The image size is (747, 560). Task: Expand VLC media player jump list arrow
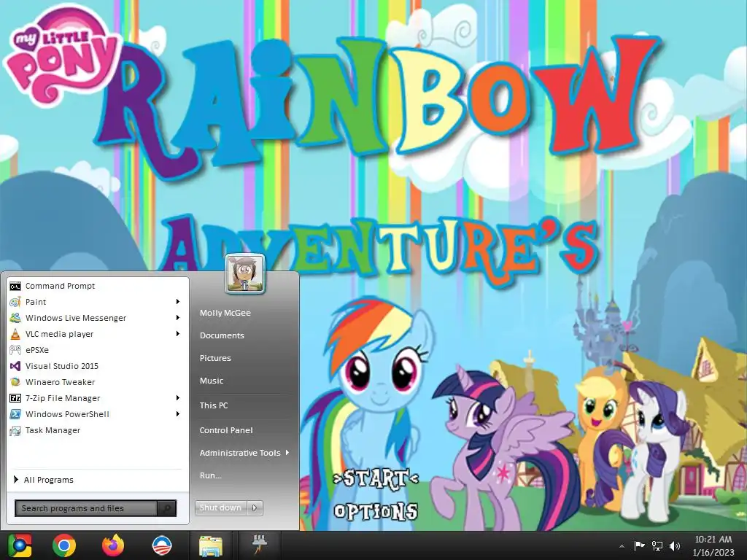coord(178,334)
